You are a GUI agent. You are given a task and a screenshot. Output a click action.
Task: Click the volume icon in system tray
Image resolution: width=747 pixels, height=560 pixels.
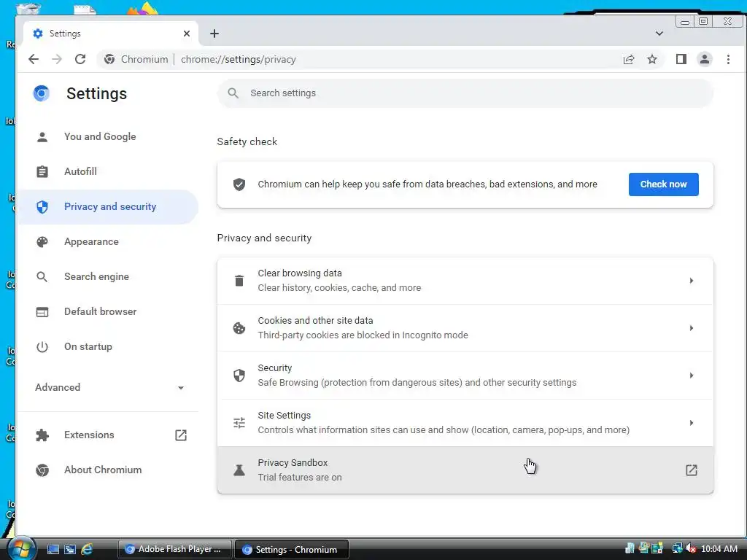691,548
